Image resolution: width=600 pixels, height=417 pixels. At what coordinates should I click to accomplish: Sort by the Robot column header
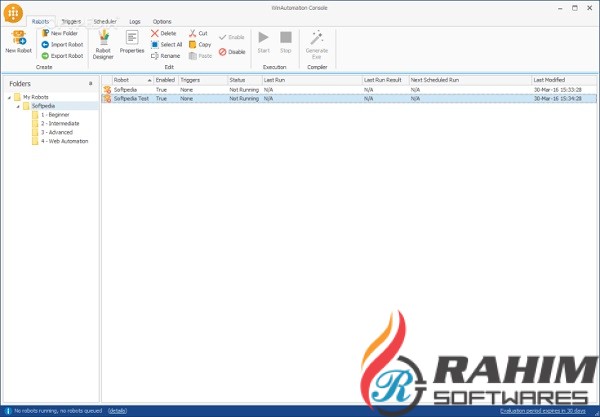tap(132, 80)
